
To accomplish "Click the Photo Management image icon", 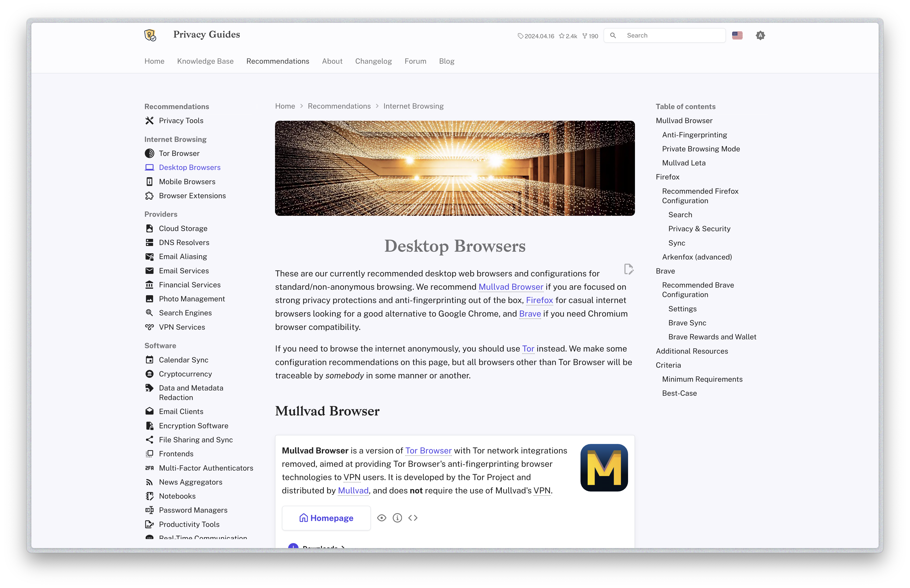I will (149, 299).
